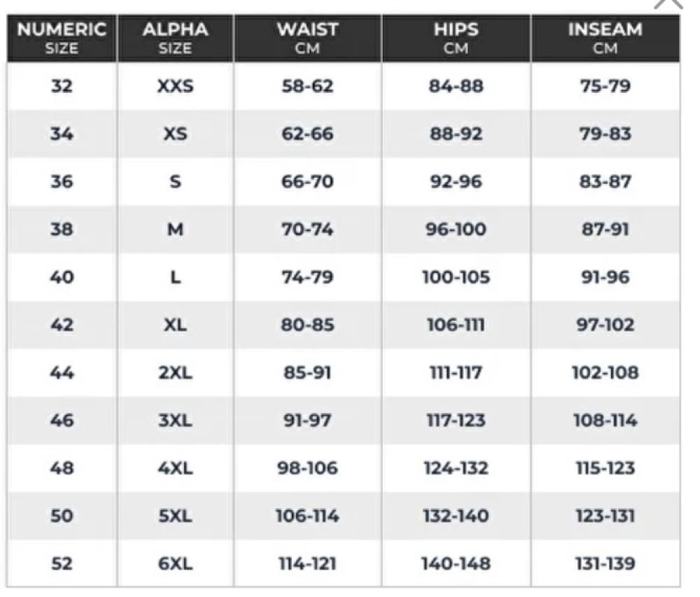Click hips value 100-105

456,277
